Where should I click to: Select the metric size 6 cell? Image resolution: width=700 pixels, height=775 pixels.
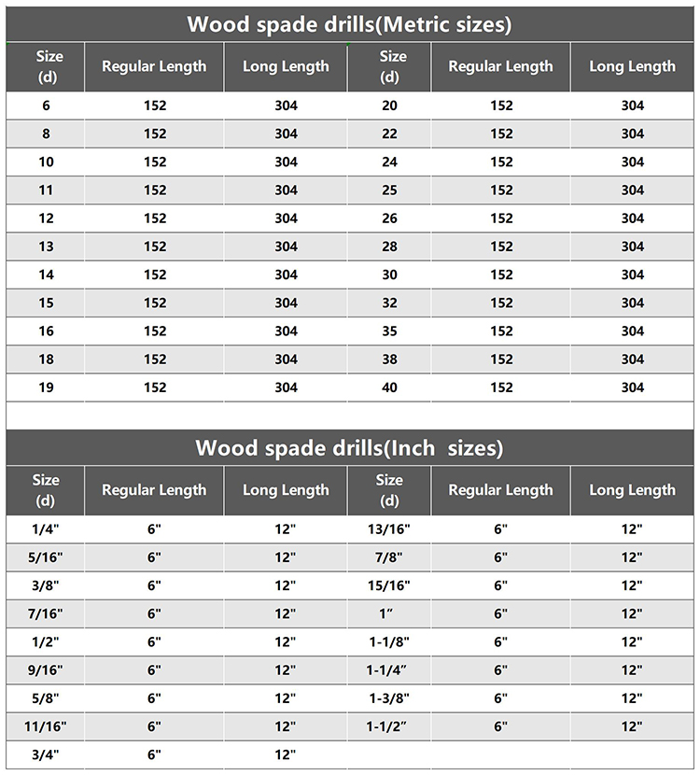pos(46,106)
